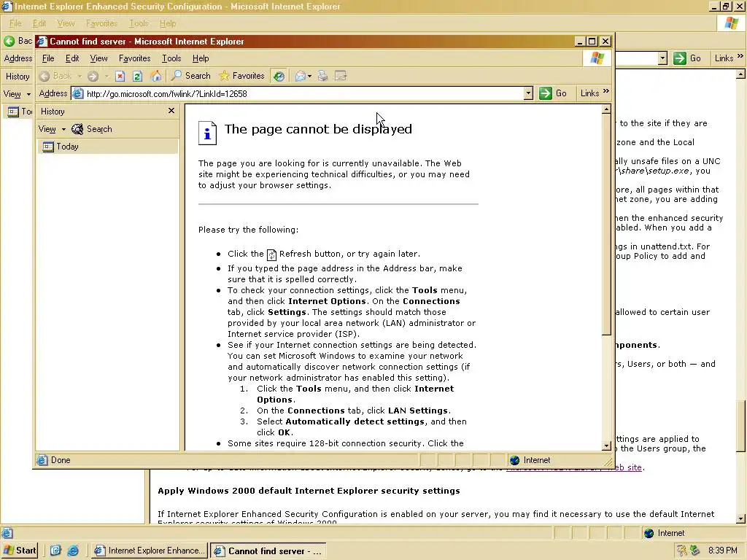Open File menu of Cannot find server window
This screenshot has width=747, height=560.
[x=48, y=58]
